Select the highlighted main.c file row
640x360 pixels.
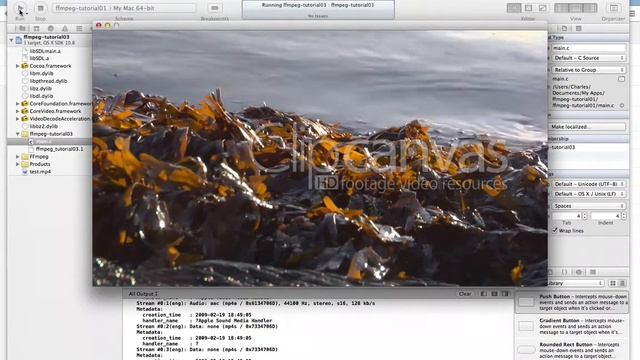pos(49,142)
